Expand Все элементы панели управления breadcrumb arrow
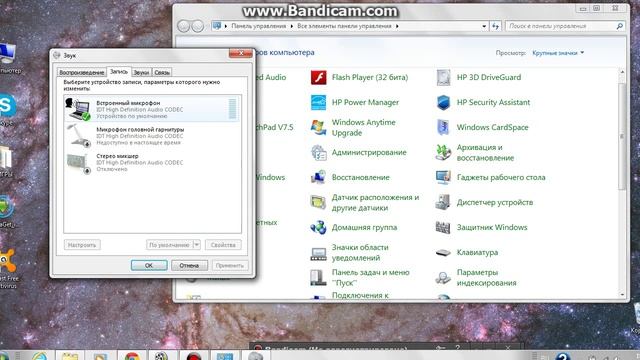This screenshot has height=360, width=640. 397,26
